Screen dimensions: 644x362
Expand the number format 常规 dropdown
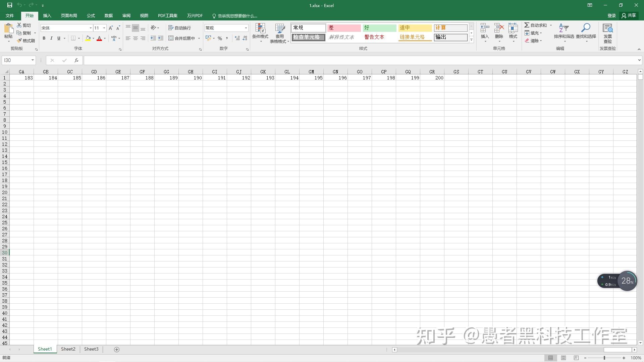point(246,28)
